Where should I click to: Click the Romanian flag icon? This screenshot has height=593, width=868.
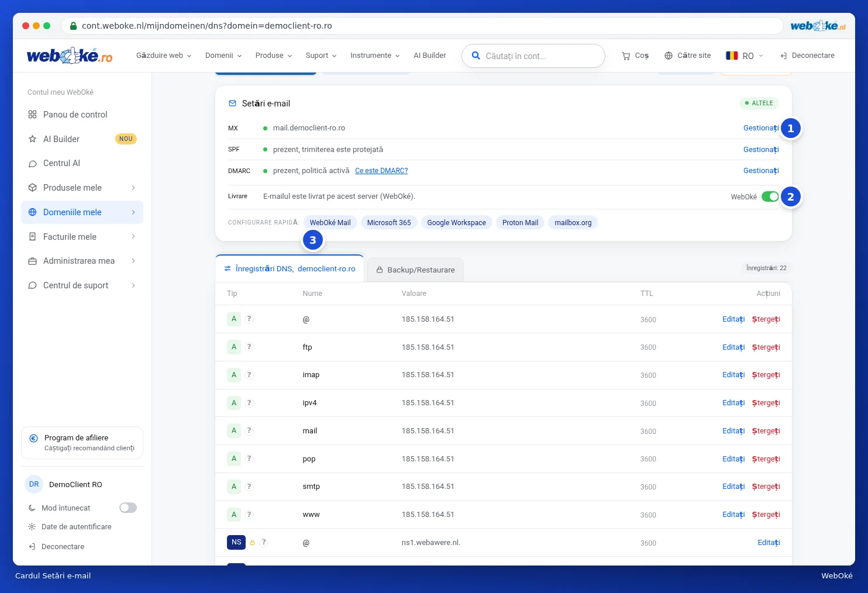click(732, 56)
